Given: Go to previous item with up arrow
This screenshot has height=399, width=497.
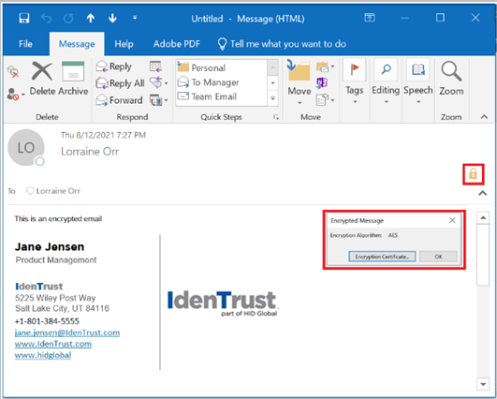Looking at the screenshot, I should point(91,18).
